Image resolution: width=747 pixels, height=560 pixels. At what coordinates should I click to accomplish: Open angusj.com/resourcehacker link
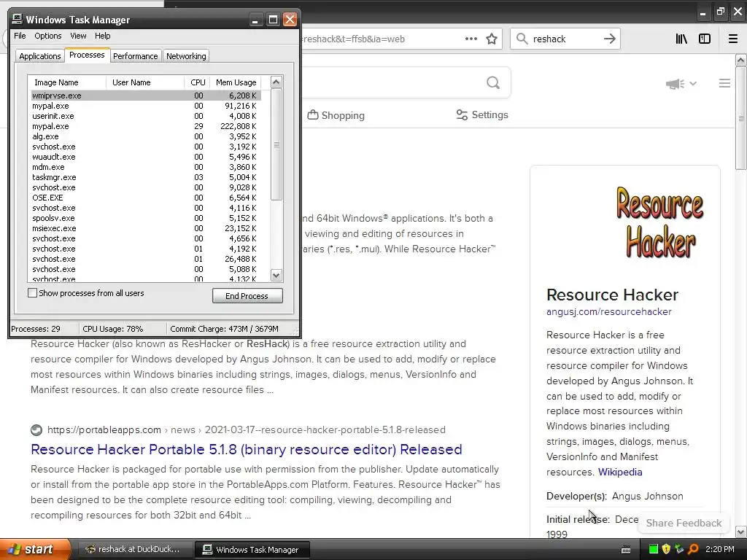click(609, 311)
